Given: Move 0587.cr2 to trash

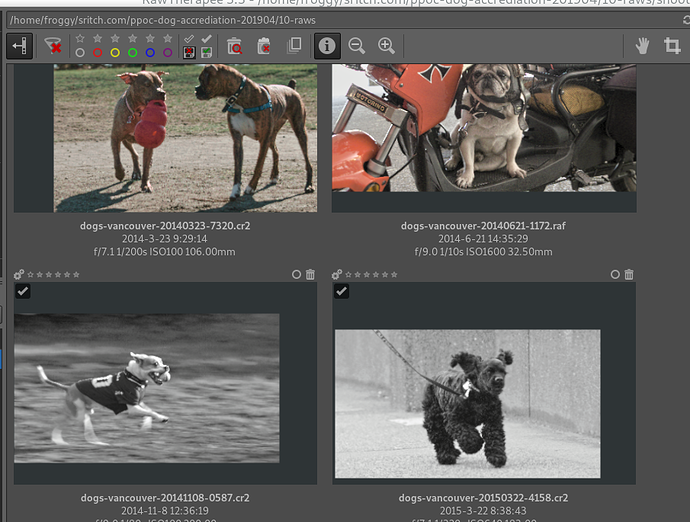Looking at the screenshot, I should (x=310, y=275).
